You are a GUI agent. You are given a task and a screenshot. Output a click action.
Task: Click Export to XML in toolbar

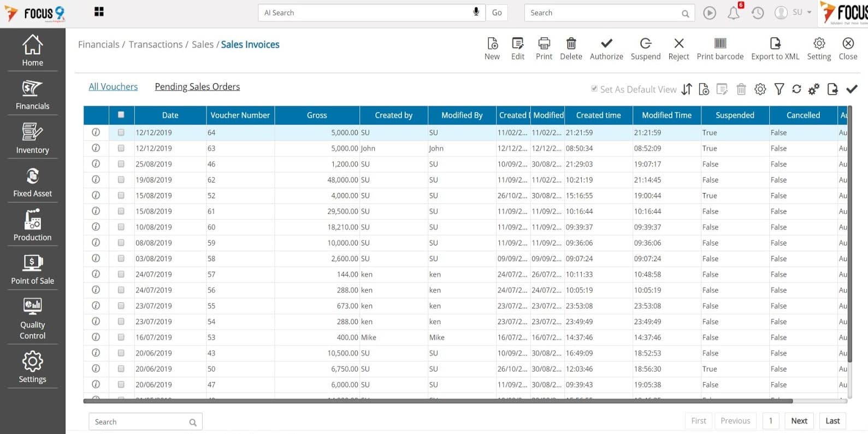pyautogui.click(x=775, y=49)
